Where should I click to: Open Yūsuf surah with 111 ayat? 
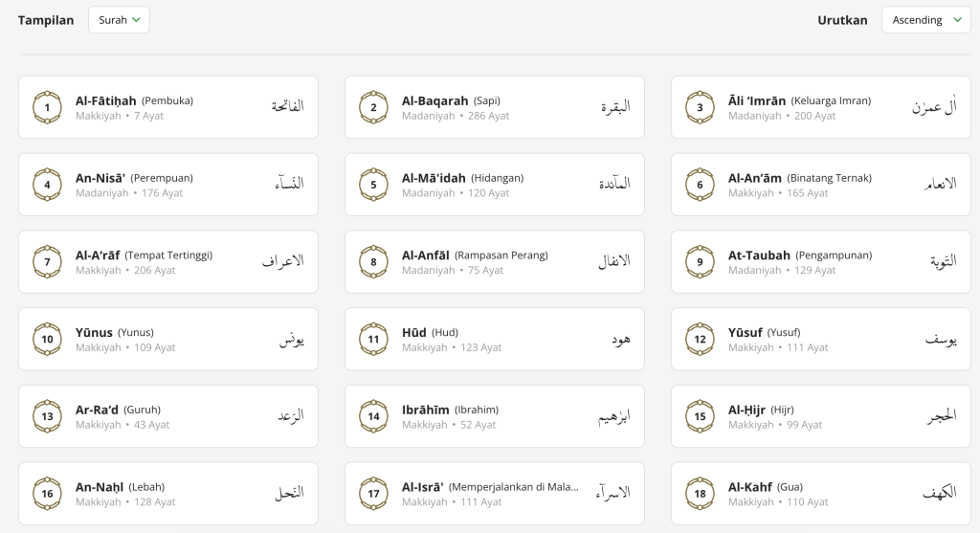(820, 340)
